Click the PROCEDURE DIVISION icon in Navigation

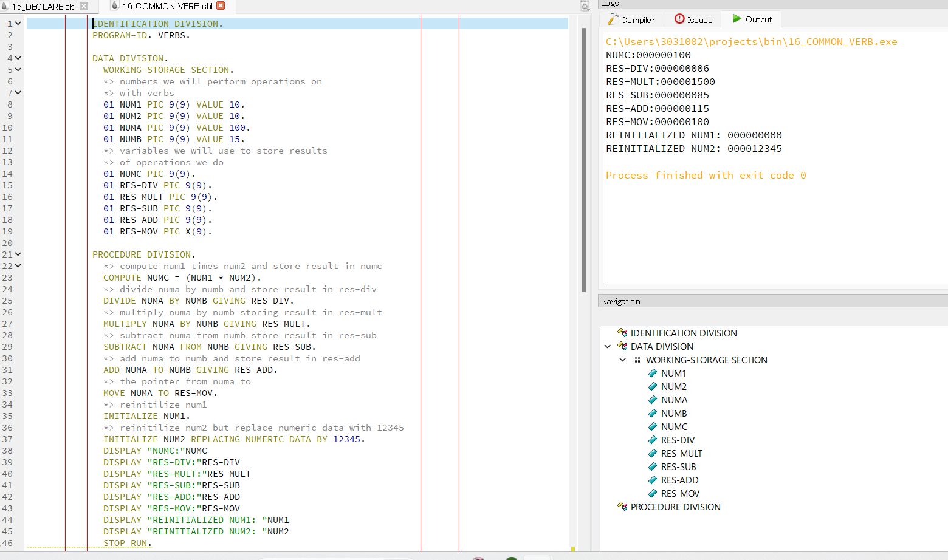click(x=622, y=507)
